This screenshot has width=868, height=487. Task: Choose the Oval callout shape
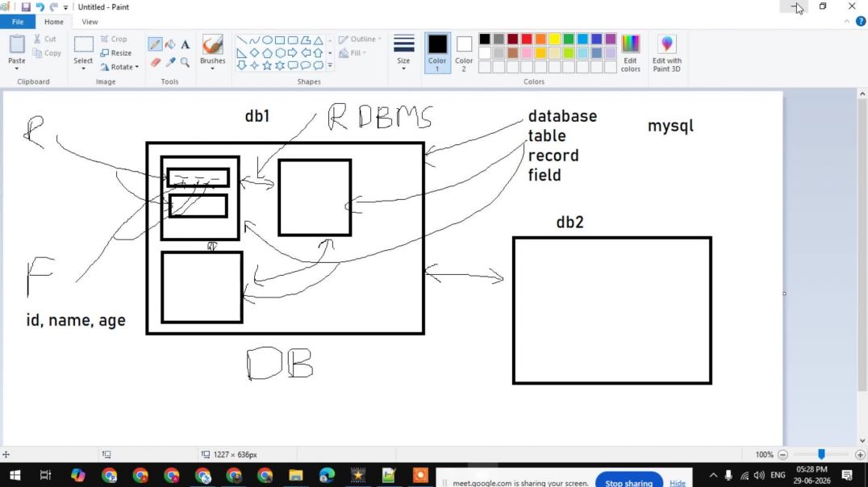(305, 65)
